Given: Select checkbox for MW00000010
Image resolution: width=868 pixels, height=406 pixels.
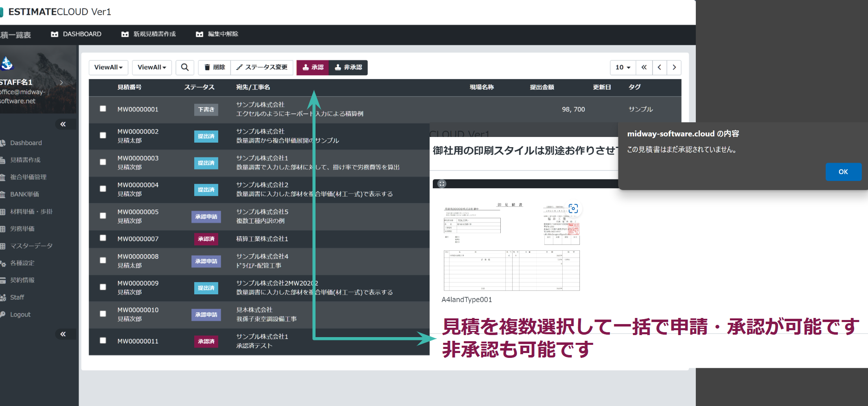Looking at the screenshot, I should [x=103, y=314].
